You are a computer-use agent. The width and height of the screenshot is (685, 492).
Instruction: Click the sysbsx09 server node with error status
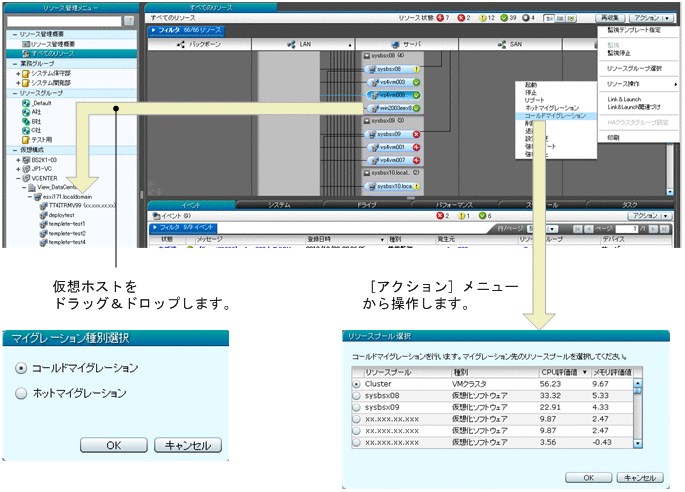coord(392,134)
